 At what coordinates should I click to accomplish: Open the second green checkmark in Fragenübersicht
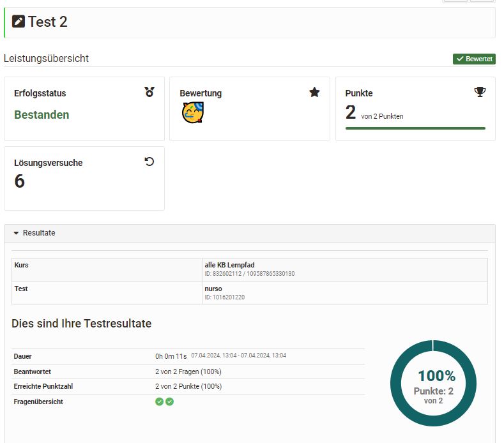(x=169, y=402)
